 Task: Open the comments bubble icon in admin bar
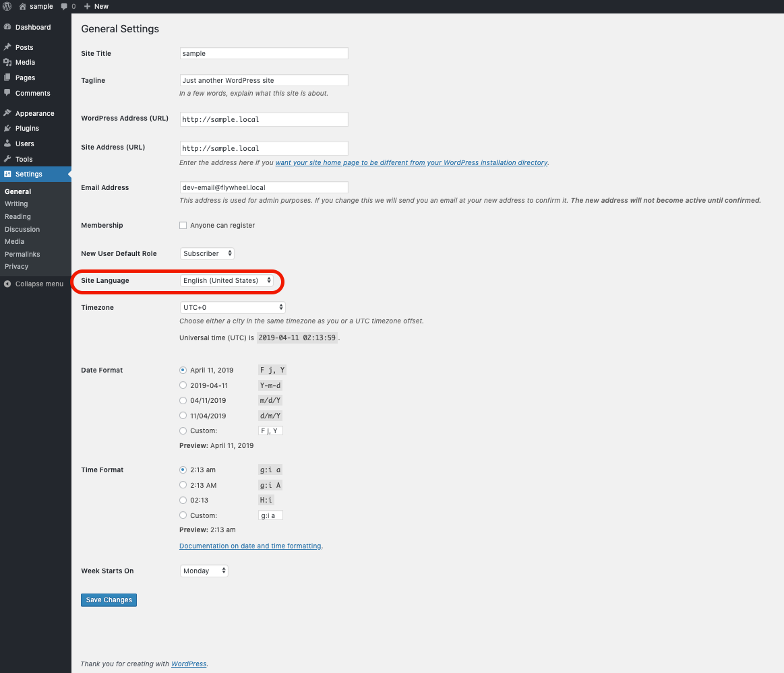[x=64, y=7]
